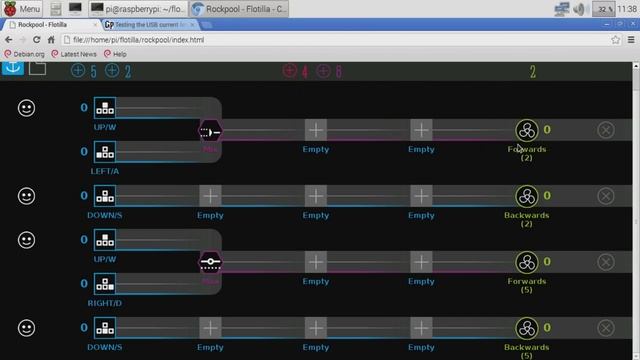Image resolution: width=640 pixels, height=360 pixels.
Task: Open the UP/W touch input above LEFT/A
Action: pos(105,108)
